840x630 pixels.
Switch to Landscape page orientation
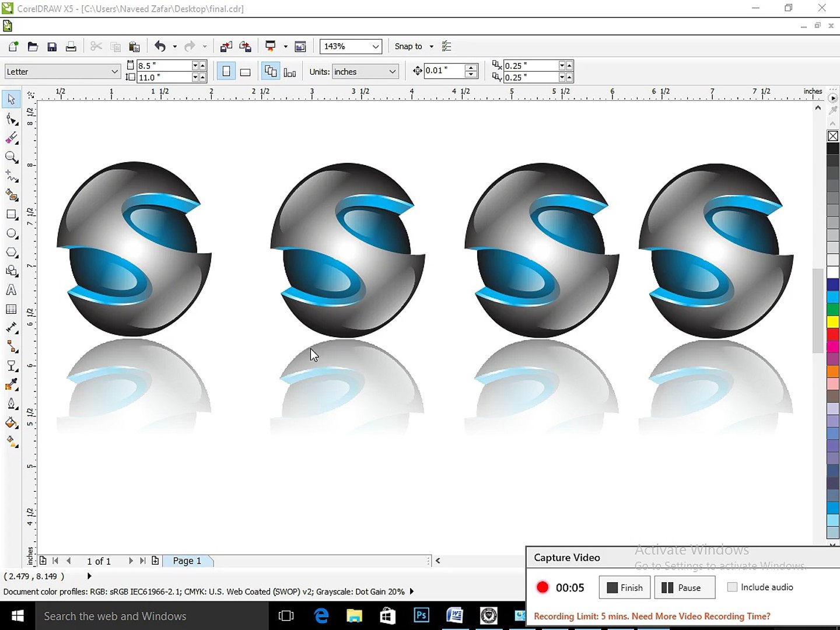(246, 72)
